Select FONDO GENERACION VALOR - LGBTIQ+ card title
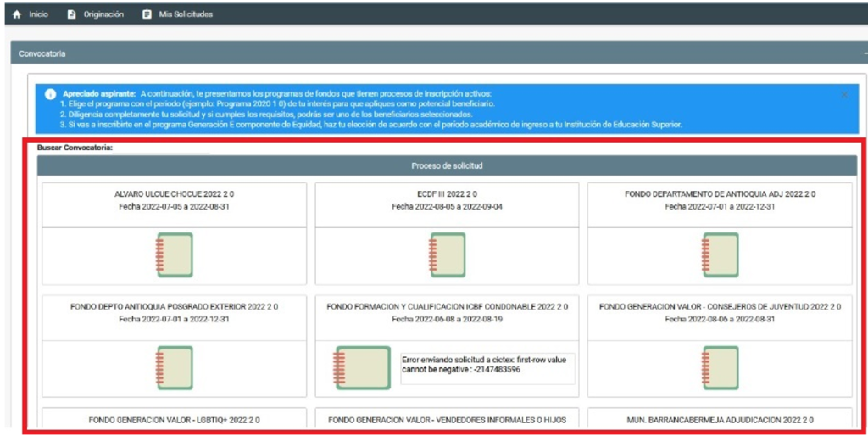Screen dimensions: 868x436 [174, 419]
